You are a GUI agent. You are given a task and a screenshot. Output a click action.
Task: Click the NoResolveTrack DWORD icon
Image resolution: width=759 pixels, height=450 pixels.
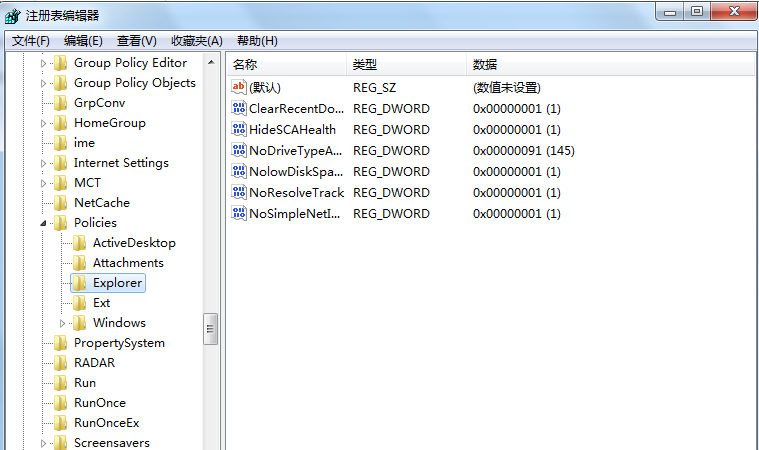[239, 192]
